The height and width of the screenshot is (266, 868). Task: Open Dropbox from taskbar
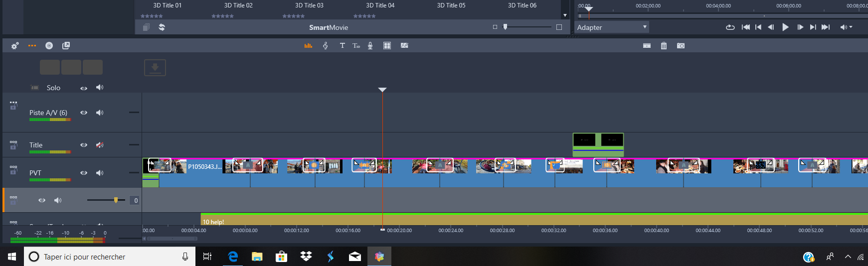point(306,257)
